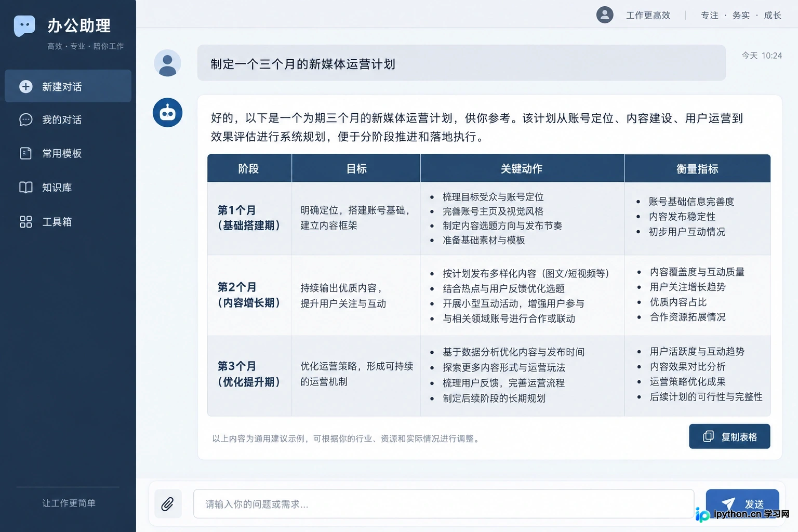Click the 关键动作 column header
Viewport: 798px width, 532px height.
pyautogui.click(x=522, y=168)
